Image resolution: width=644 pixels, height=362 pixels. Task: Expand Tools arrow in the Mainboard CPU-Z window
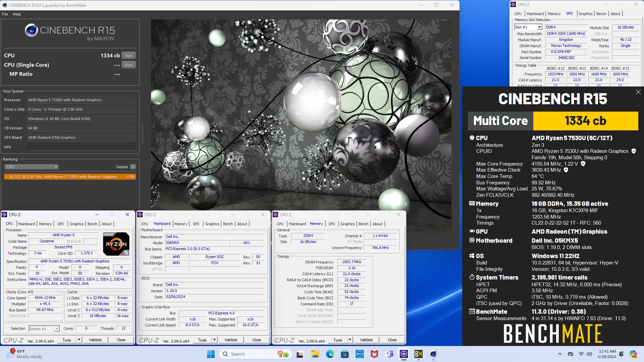(215, 340)
